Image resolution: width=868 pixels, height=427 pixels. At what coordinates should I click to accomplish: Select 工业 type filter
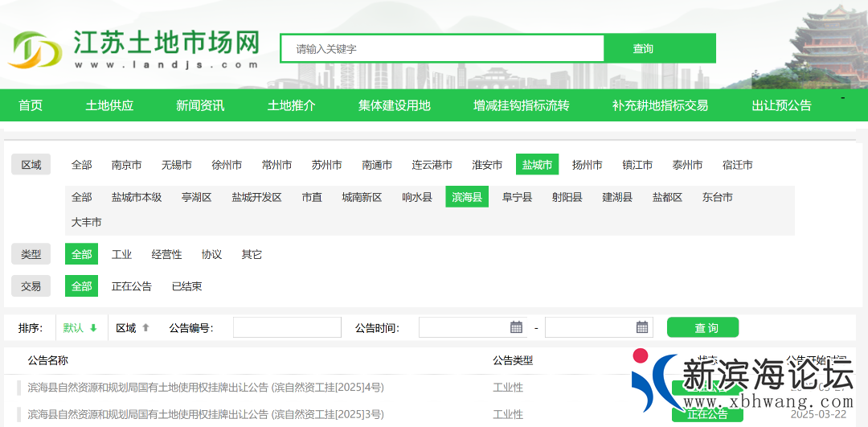click(121, 254)
